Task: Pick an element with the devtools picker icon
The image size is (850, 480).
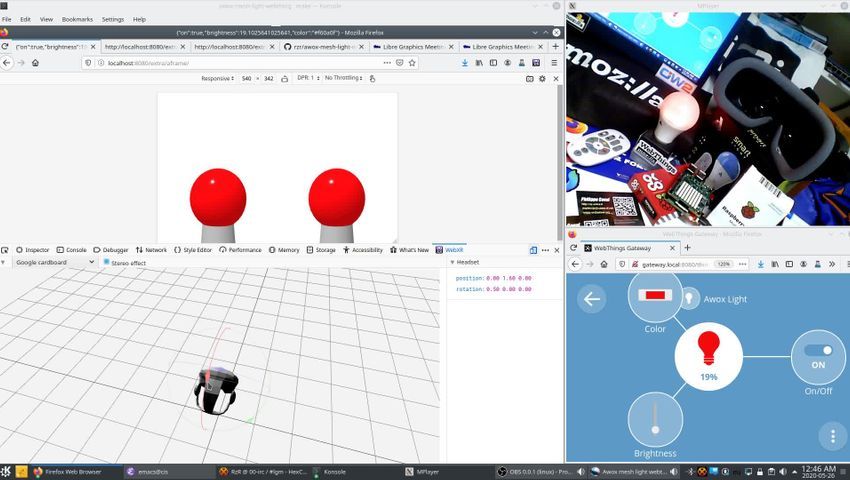Action: point(5,250)
